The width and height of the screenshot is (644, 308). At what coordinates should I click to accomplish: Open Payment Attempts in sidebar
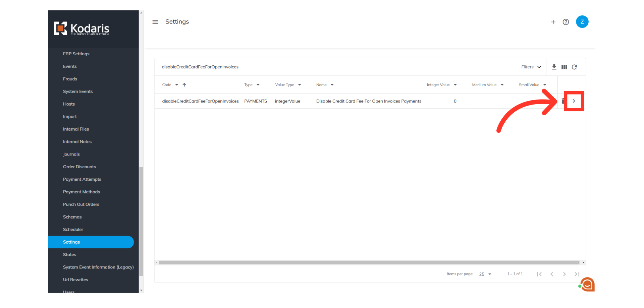pos(82,179)
